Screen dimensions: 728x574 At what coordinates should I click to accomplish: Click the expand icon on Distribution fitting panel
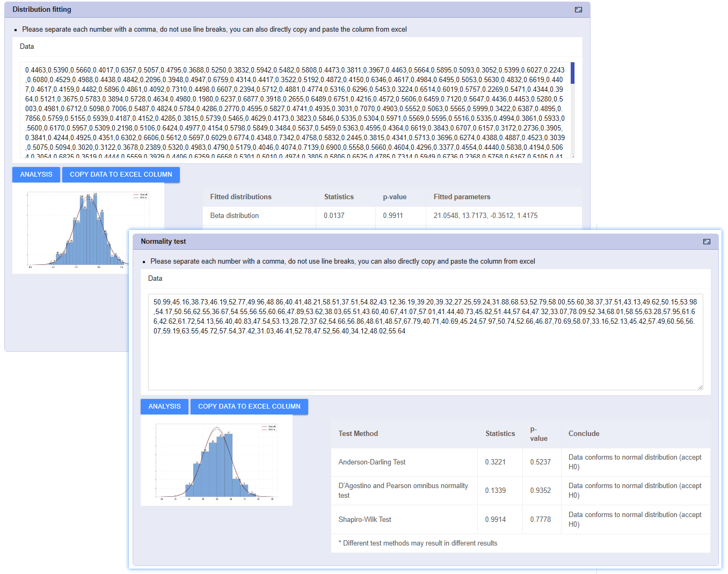(x=578, y=9)
